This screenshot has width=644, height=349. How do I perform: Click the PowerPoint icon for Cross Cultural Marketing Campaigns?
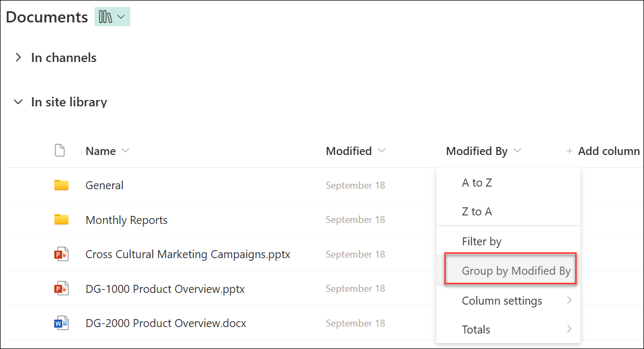pyautogui.click(x=61, y=254)
